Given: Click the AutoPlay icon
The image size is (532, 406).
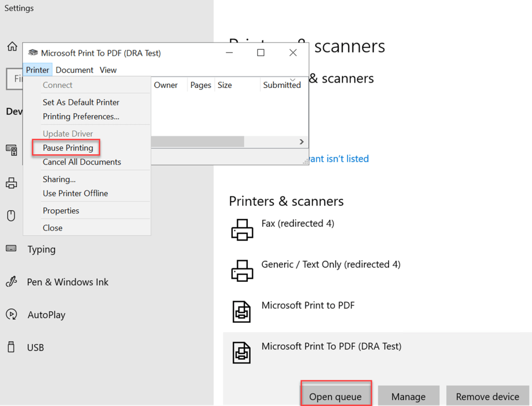Looking at the screenshot, I should [11, 315].
